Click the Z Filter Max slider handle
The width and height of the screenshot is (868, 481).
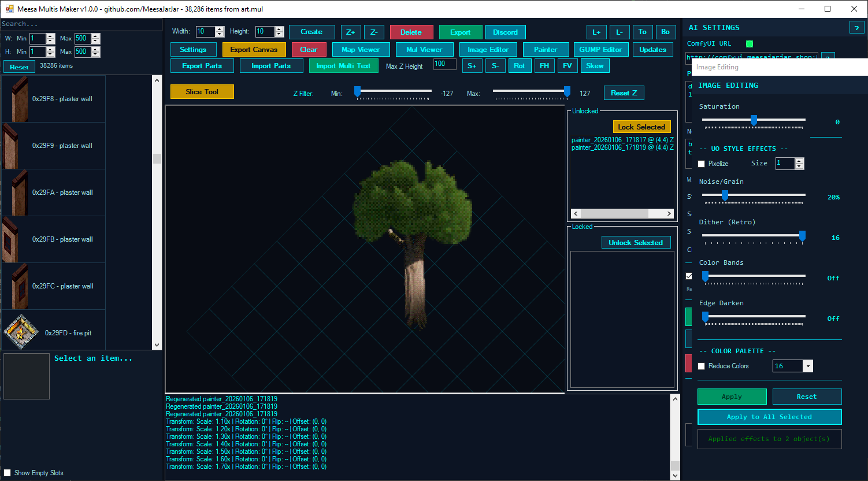pyautogui.click(x=567, y=91)
